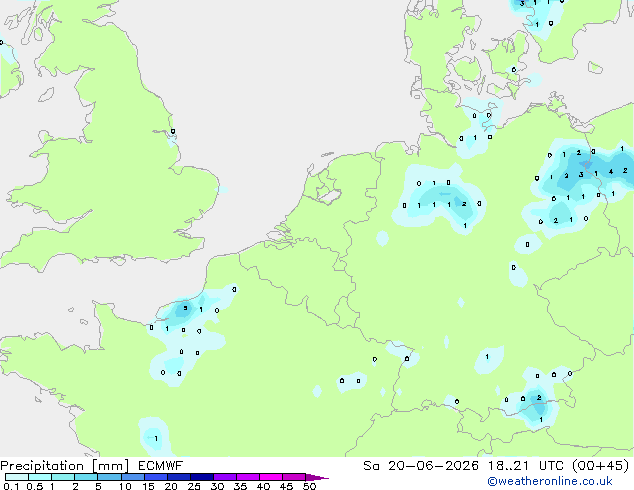Click the '(00+45)' forecast offset label
Image resolution: width=634 pixels, height=490 pixels.
point(600,466)
